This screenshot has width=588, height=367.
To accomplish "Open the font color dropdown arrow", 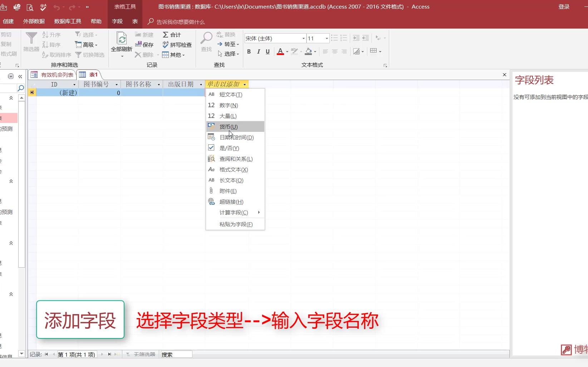I will click(x=287, y=52).
